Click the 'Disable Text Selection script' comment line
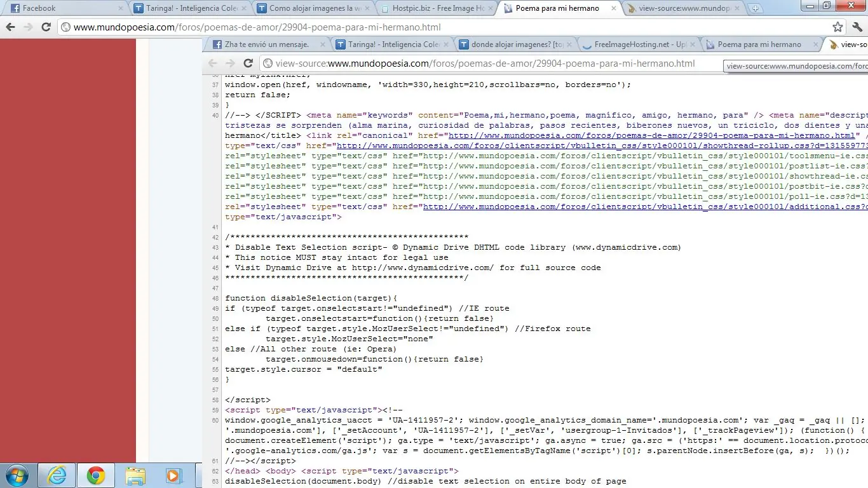Viewport: 868px width, 488px height. 453,247
